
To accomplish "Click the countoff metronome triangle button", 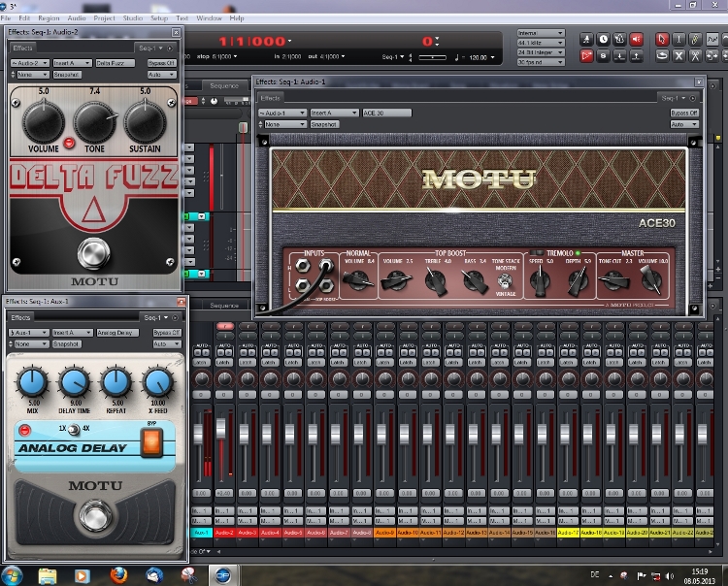I will coord(619,40).
